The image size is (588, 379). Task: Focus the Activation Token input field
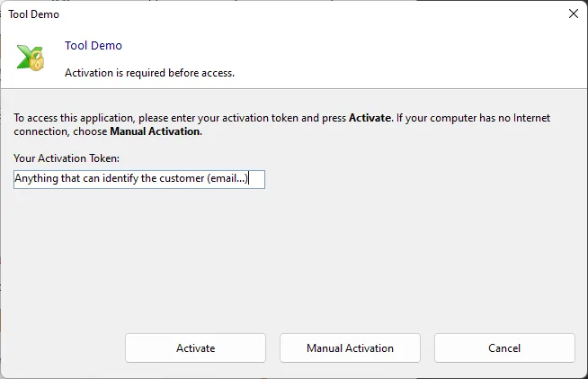[139, 179]
